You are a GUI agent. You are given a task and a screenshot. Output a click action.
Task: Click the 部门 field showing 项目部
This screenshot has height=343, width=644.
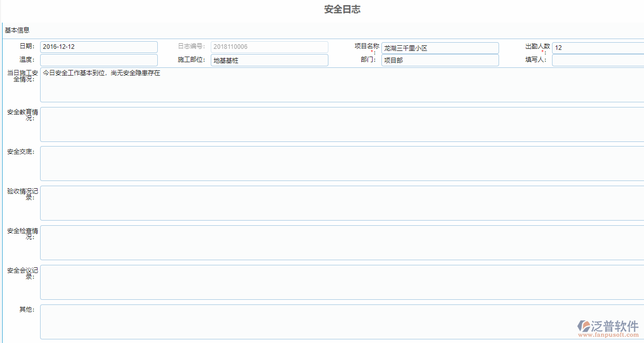(x=440, y=60)
